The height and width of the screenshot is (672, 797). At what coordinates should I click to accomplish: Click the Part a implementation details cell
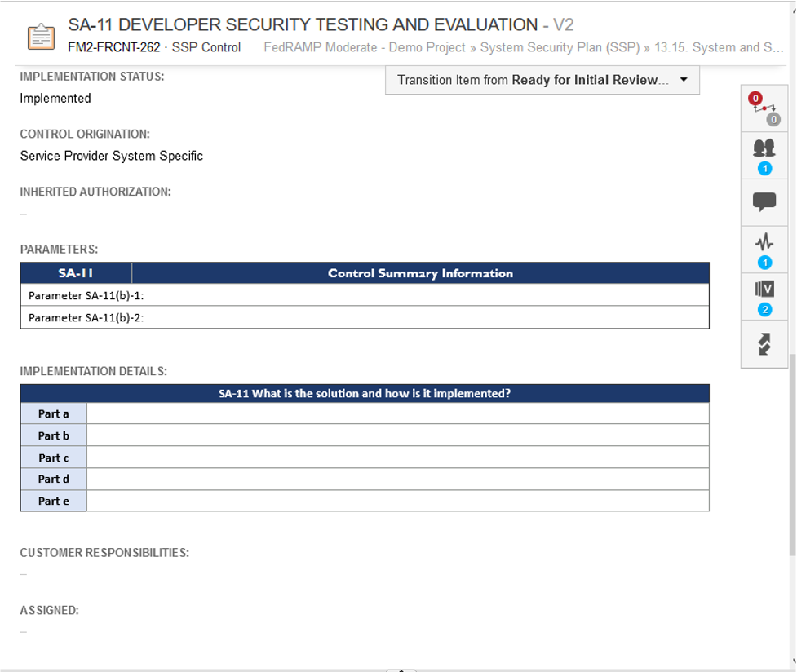[397, 413]
